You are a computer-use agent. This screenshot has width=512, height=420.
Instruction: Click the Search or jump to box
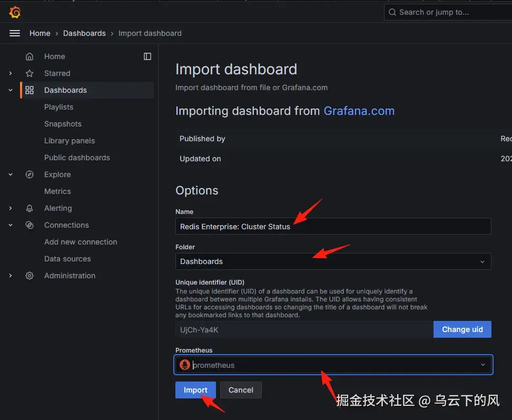click(448, 13)
